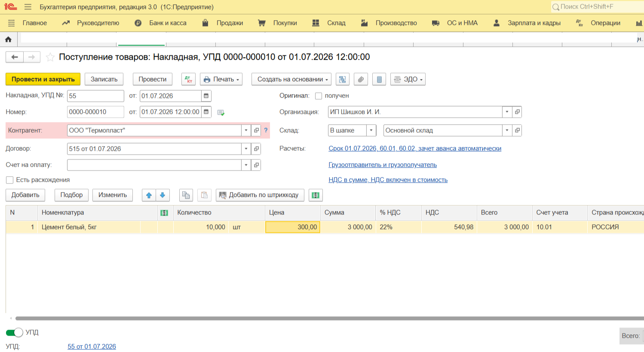Show postings with the Дт/Кт icon
The image size is (644, 352).
(x=188, y=79)
